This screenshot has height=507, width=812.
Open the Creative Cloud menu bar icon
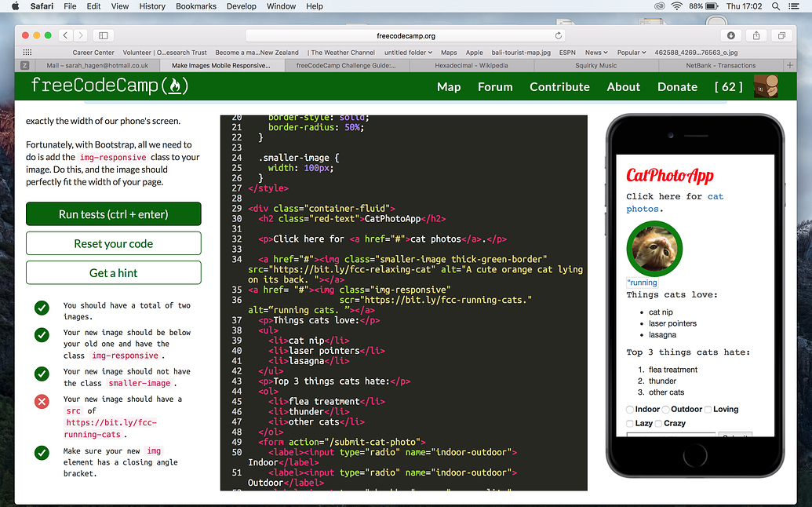[659, 6]
